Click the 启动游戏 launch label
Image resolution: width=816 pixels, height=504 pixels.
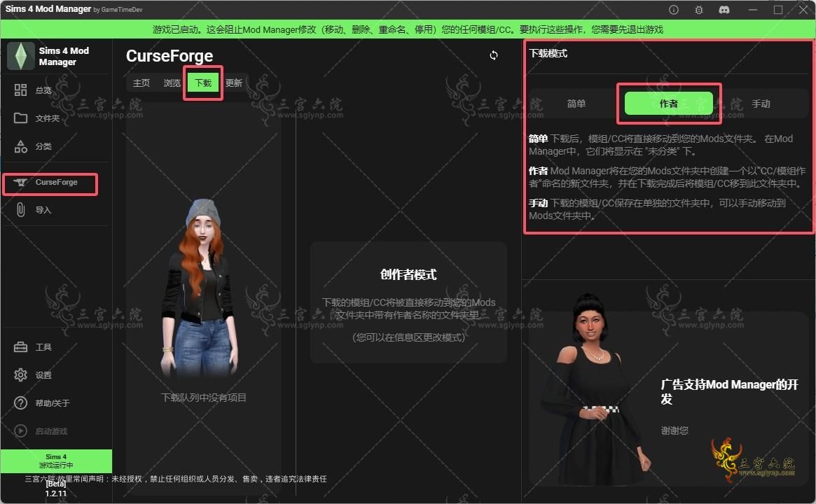coord(51,432)
